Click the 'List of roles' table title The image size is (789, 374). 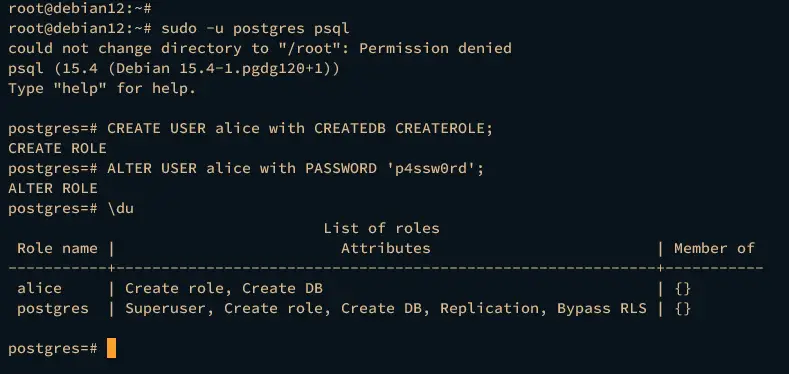381,228
